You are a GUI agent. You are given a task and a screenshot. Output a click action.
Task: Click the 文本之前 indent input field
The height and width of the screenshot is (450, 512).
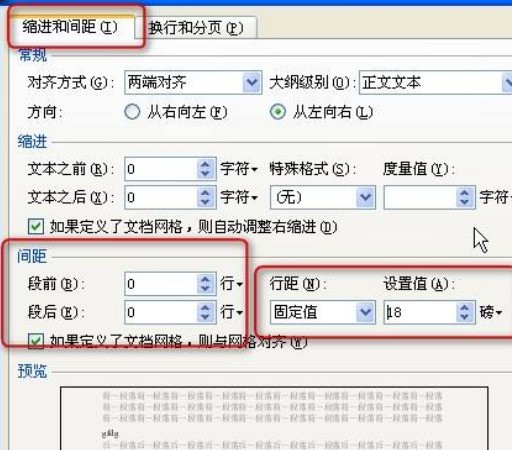pos(161,169)
